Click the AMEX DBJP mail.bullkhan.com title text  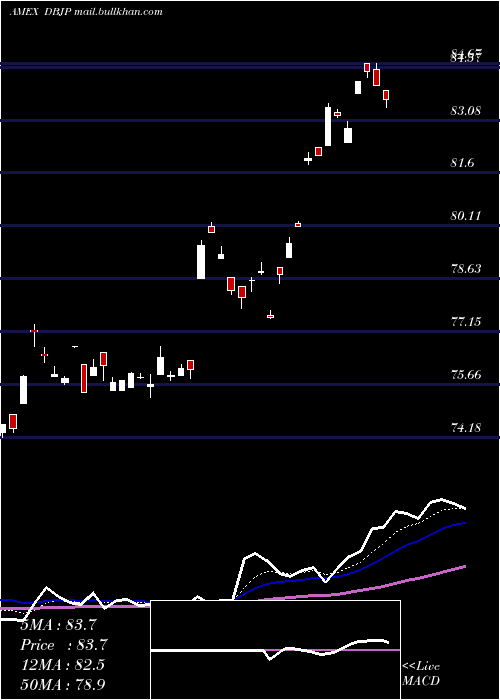(86, 12)
